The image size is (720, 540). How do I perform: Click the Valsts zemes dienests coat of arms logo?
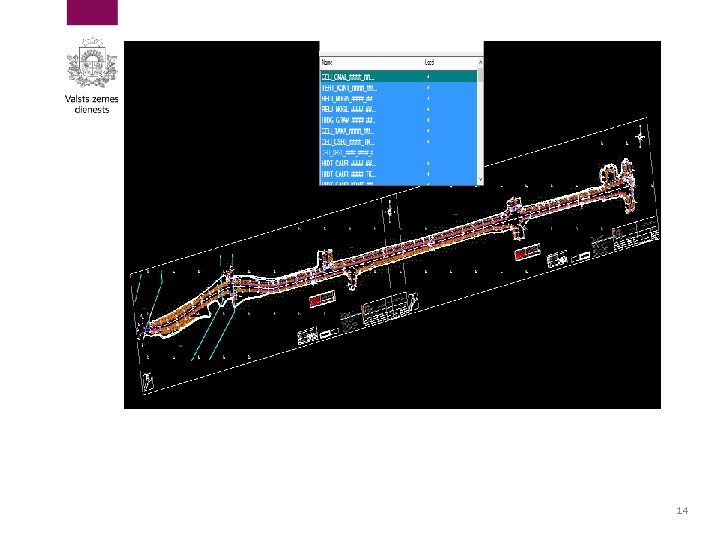92,62
